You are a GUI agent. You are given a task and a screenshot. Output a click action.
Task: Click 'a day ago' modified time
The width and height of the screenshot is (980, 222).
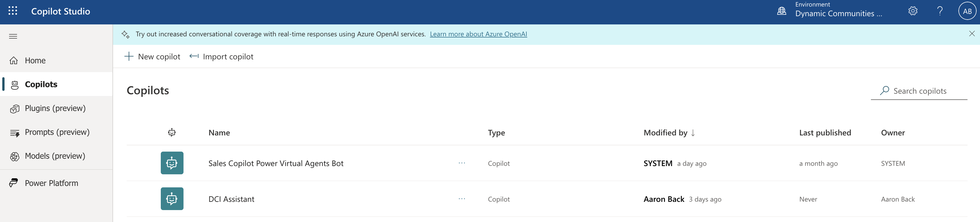pos(692,164)
